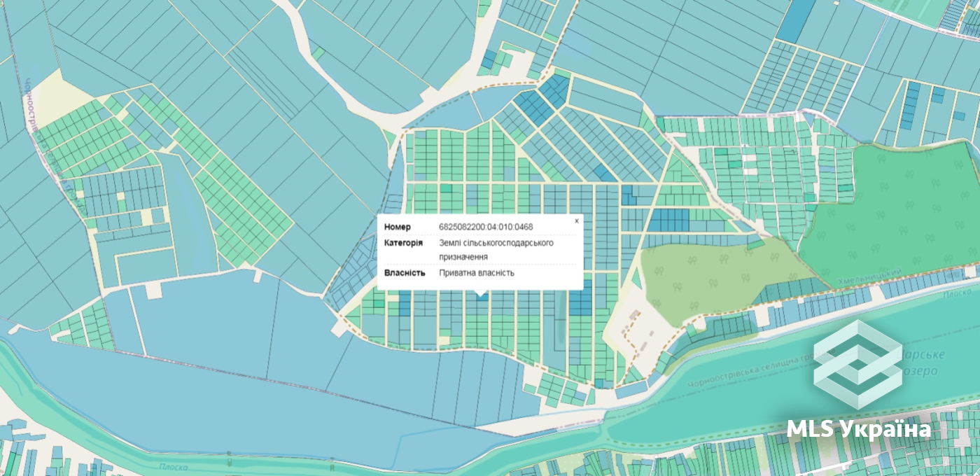Select the Власність field label

[405, 273]
